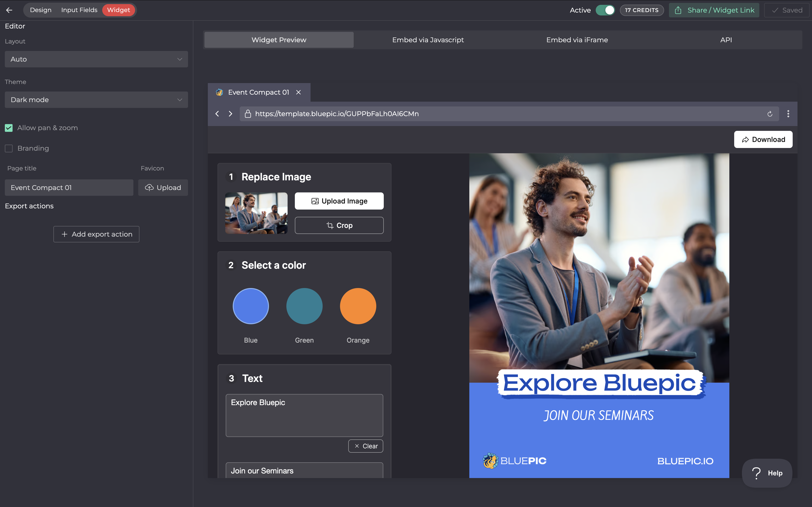Open the three-dot menu in preview browser
Viewport: 812px width, 507px height.
[x=788, y=114]
